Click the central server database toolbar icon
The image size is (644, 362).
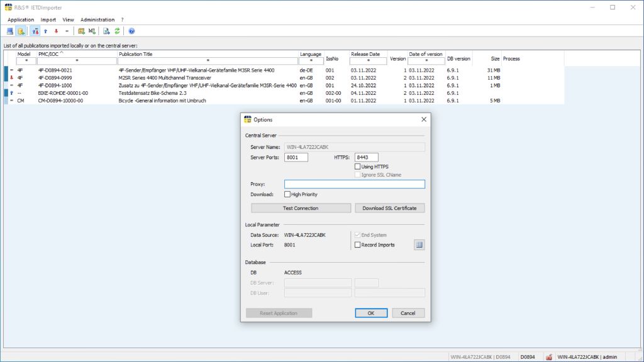tap(21, 31)
